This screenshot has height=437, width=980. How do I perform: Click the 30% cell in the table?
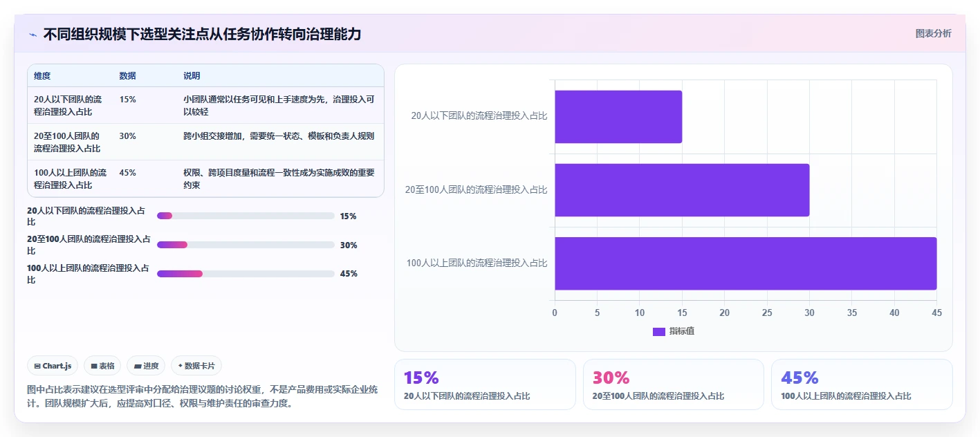(127, 136)
